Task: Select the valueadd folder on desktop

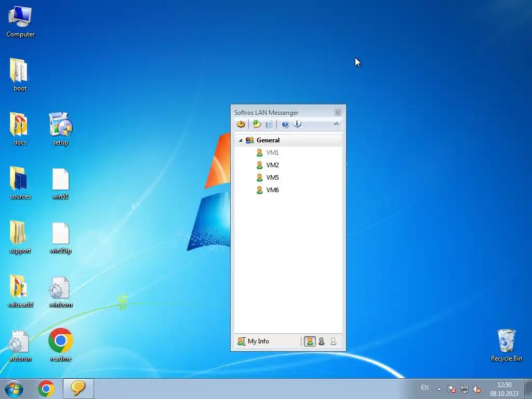Action: click(x=20, y=291)
